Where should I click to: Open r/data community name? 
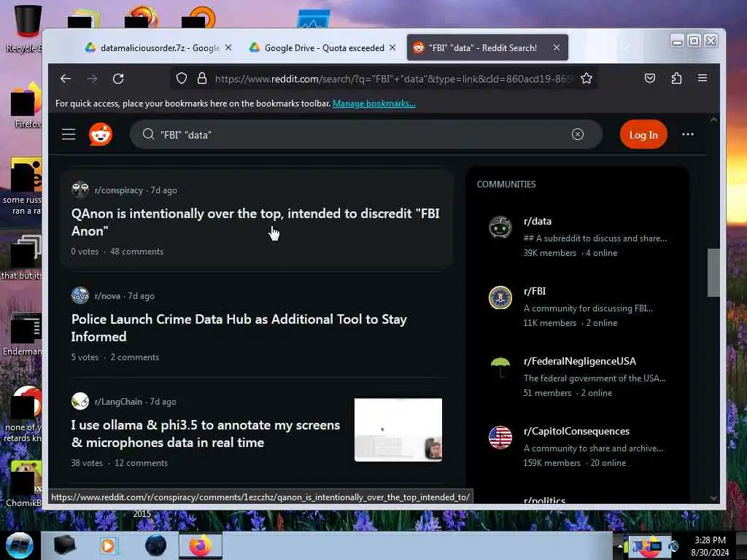click(538, 221)
